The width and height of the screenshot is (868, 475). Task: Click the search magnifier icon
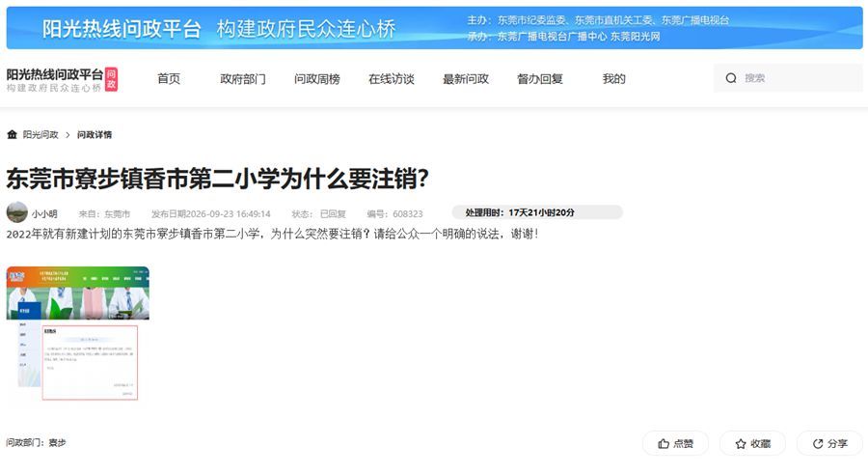click(731, 78)
